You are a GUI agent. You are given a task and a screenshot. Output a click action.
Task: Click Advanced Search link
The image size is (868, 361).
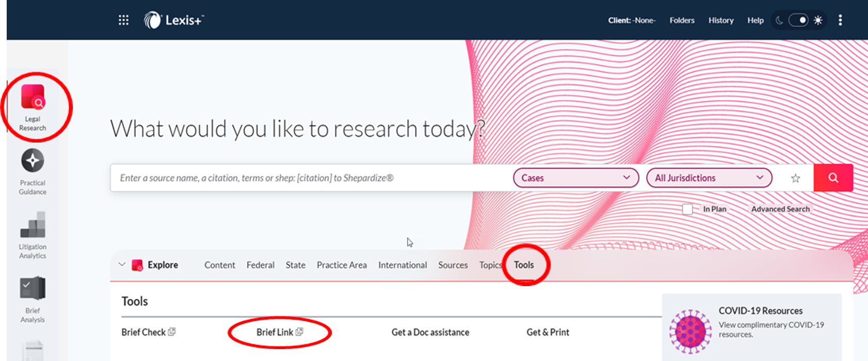(x=780, y=209)
